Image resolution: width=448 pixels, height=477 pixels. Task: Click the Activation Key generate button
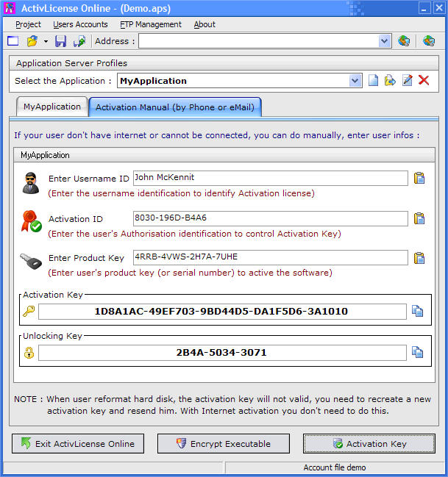coord(369,443)
